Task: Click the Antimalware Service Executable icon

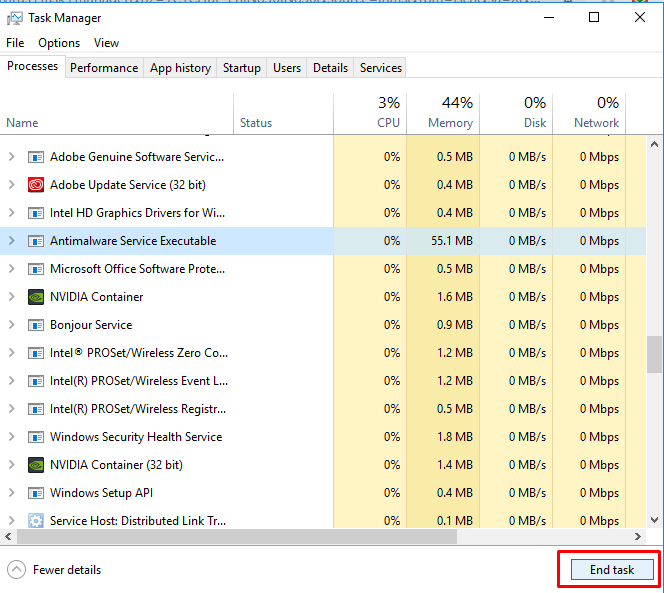Action: 36,241
